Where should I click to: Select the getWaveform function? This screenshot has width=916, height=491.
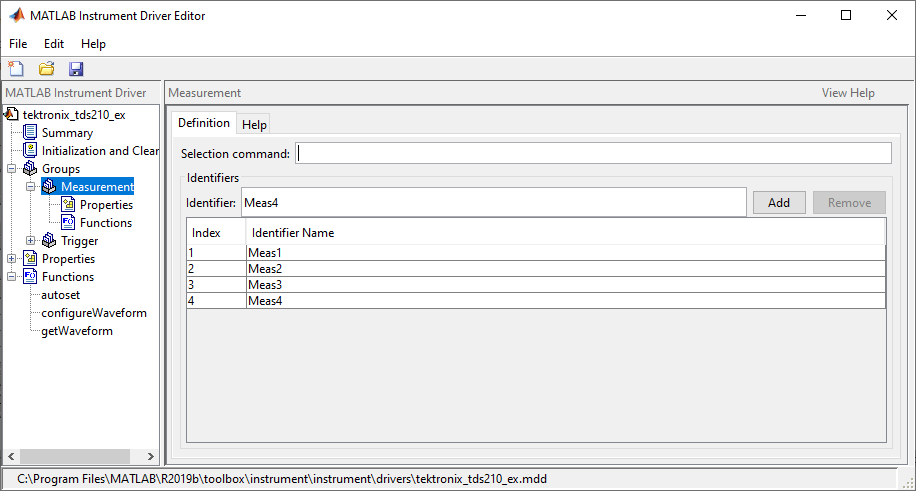(77, 331)
